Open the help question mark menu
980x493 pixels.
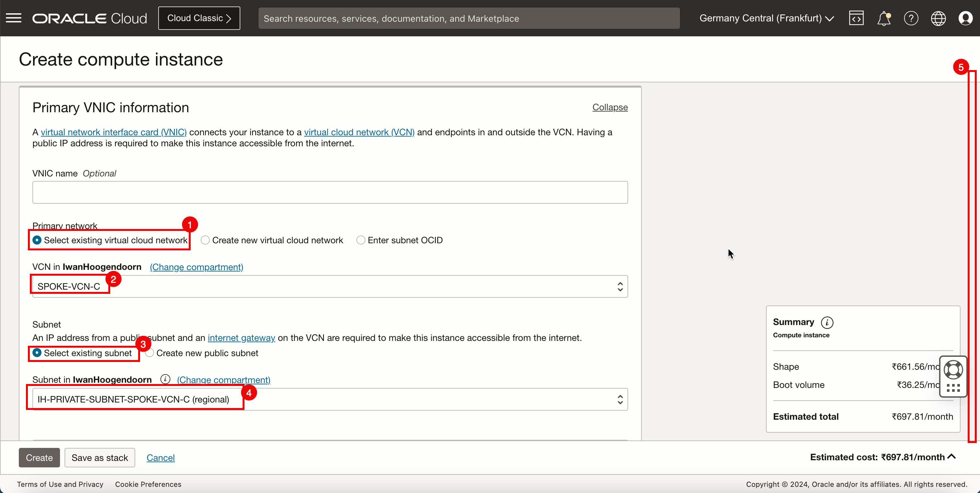pos(911,18)
